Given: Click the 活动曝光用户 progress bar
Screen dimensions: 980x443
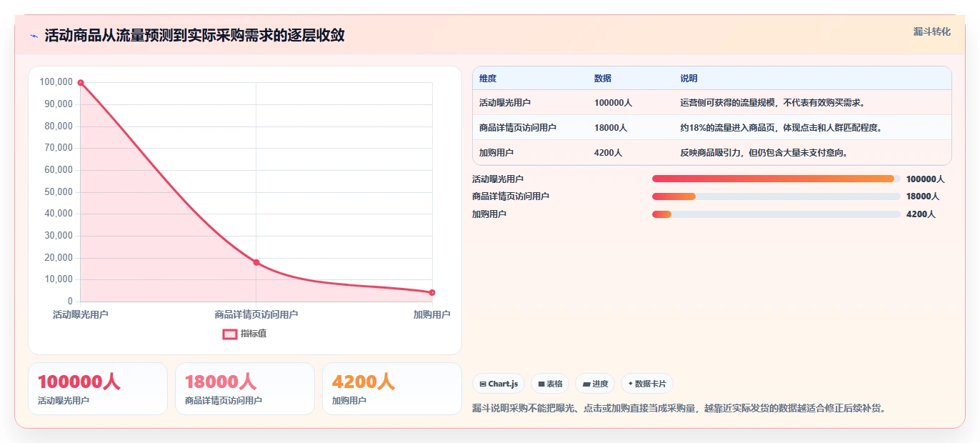Looking at the screenshot, I should [x=776, y=179].
